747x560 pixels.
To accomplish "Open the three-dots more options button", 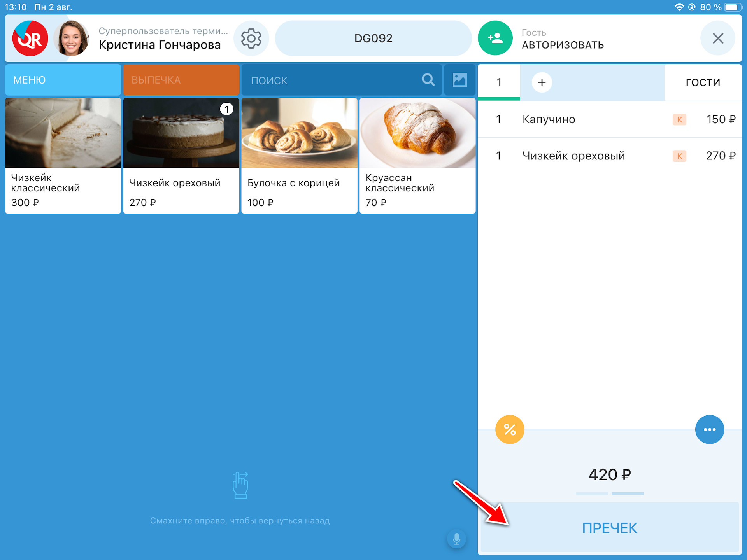I will (x=710, y=429).
